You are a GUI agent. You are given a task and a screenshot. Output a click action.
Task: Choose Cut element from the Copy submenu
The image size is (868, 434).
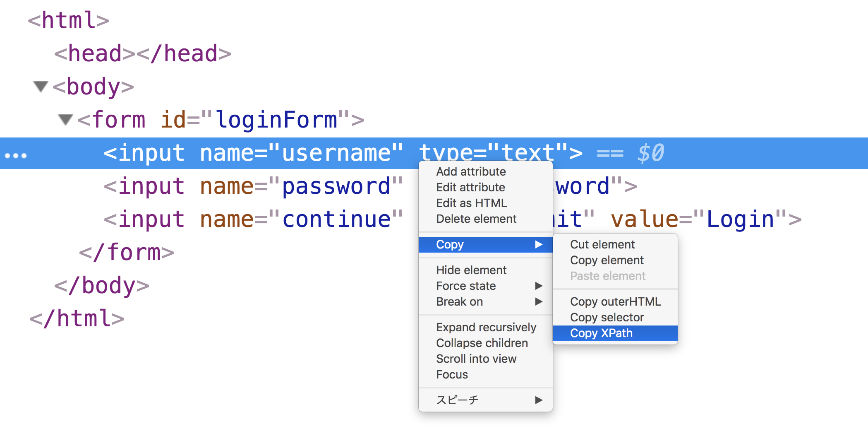[602, 244]
